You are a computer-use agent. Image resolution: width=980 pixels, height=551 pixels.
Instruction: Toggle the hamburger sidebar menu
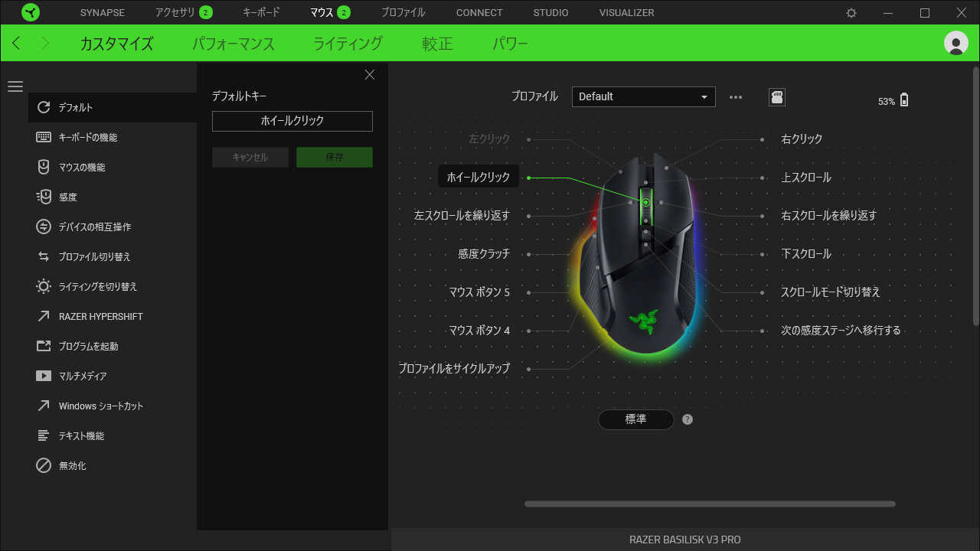tap(15, 86)
